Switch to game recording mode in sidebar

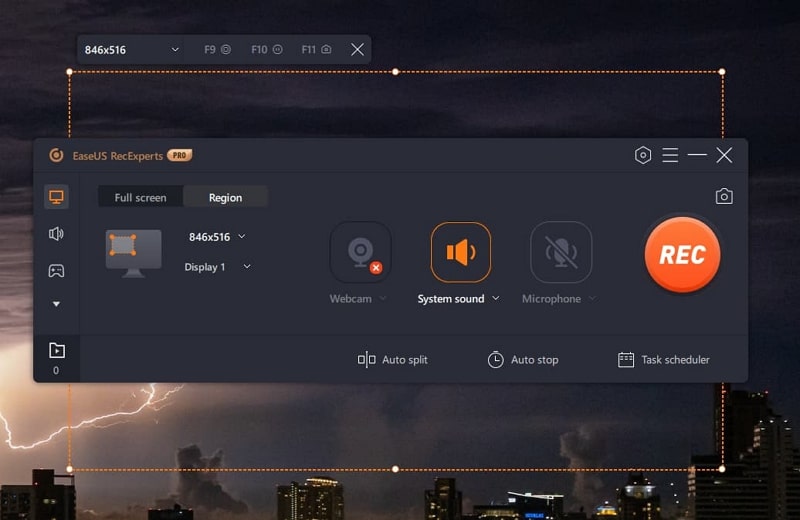click(x=56, y=270)
